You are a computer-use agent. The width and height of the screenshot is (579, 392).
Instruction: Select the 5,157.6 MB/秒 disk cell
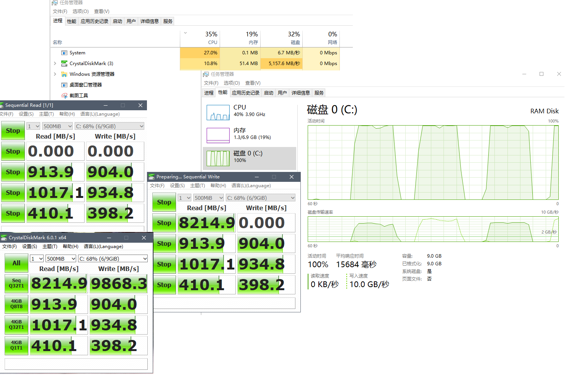tap(281, 64)
